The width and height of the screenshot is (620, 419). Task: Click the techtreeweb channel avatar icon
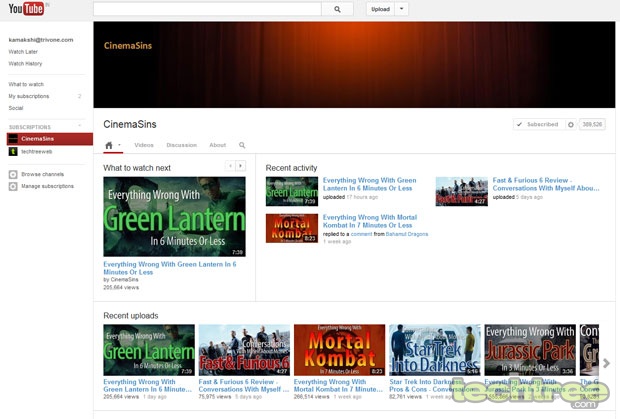click(x=13, y=151)
